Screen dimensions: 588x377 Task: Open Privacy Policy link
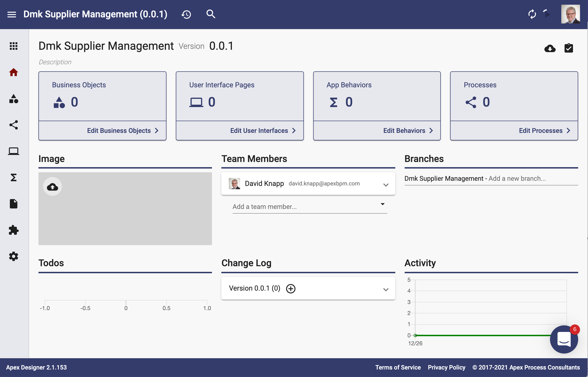pyautogui.click(x=446, y=367)
